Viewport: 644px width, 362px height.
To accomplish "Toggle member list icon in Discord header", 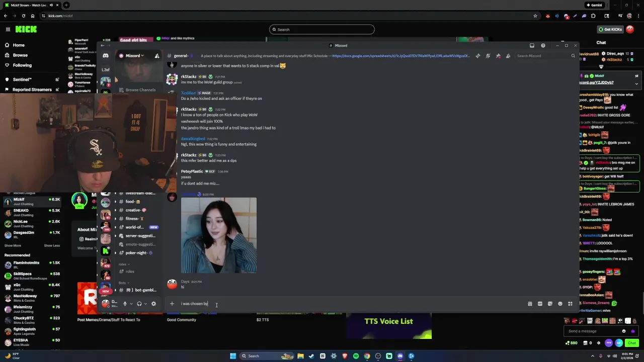I will (508, 56).
